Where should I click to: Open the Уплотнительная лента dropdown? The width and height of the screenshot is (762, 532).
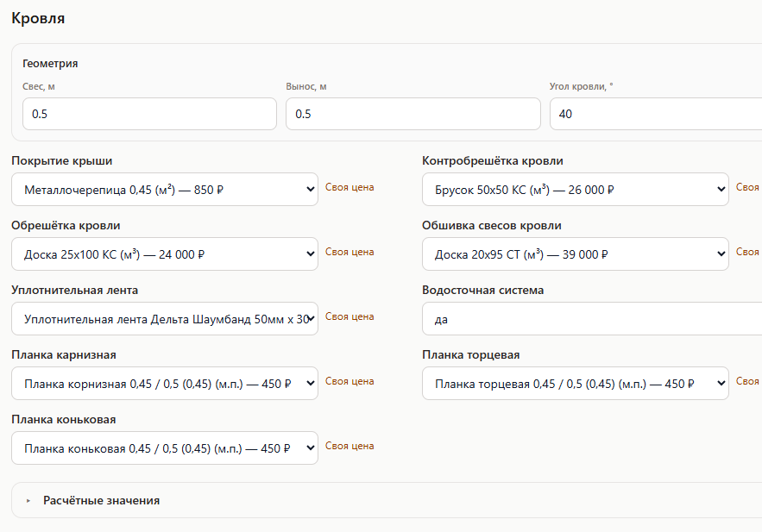pos(165,319)
